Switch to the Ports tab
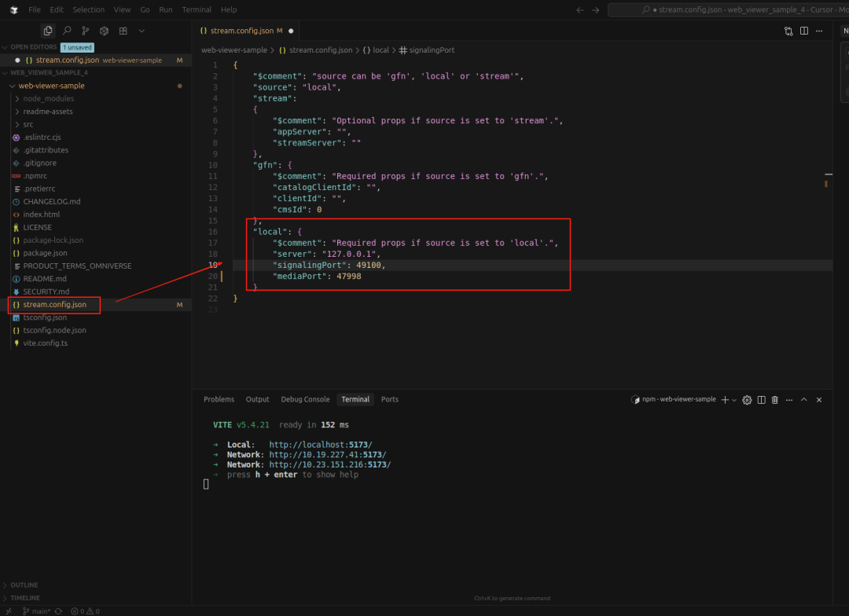 click(389, 399)
